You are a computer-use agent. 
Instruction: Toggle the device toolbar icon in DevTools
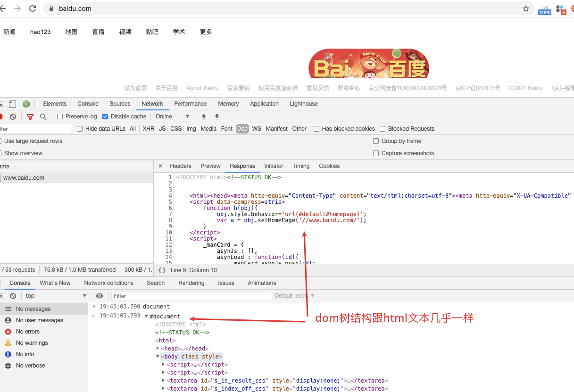pyautogui.click(x=13, y=104)
